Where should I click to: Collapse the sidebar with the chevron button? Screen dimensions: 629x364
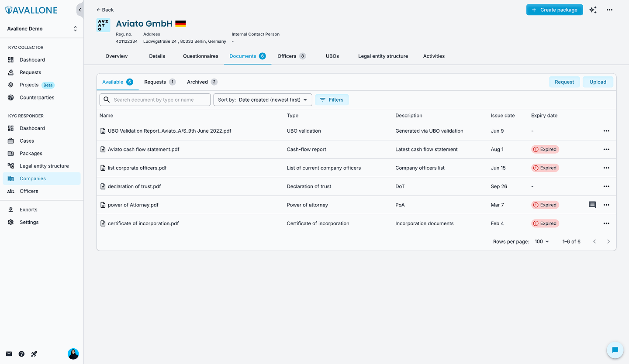79,10
